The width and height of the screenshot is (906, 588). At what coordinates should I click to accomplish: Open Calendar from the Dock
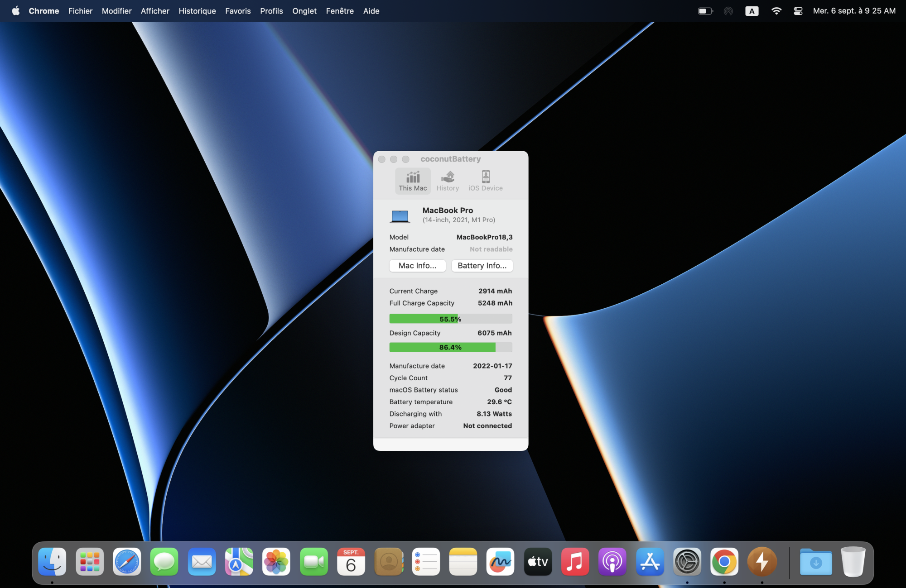tap(351, 562)
